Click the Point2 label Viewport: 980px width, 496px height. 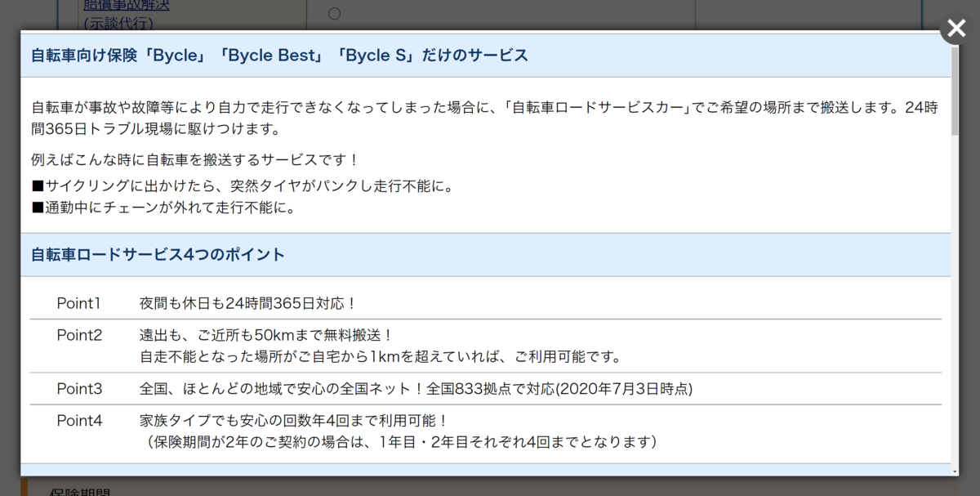(x=79, y=335)
